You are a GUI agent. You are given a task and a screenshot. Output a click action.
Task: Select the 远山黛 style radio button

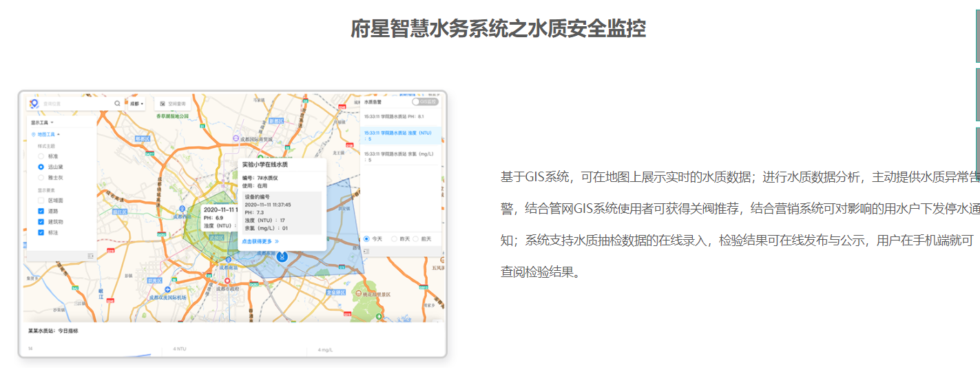41,167
